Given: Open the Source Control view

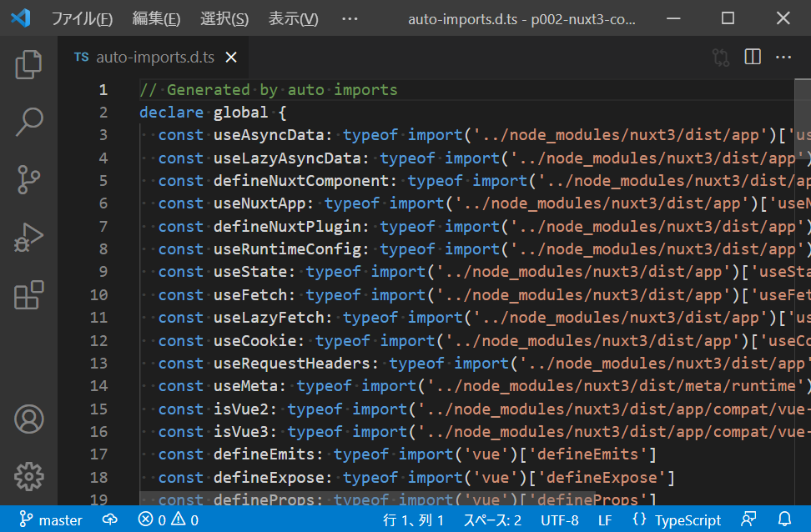Looking at the screenshot, I should [28, 179].
